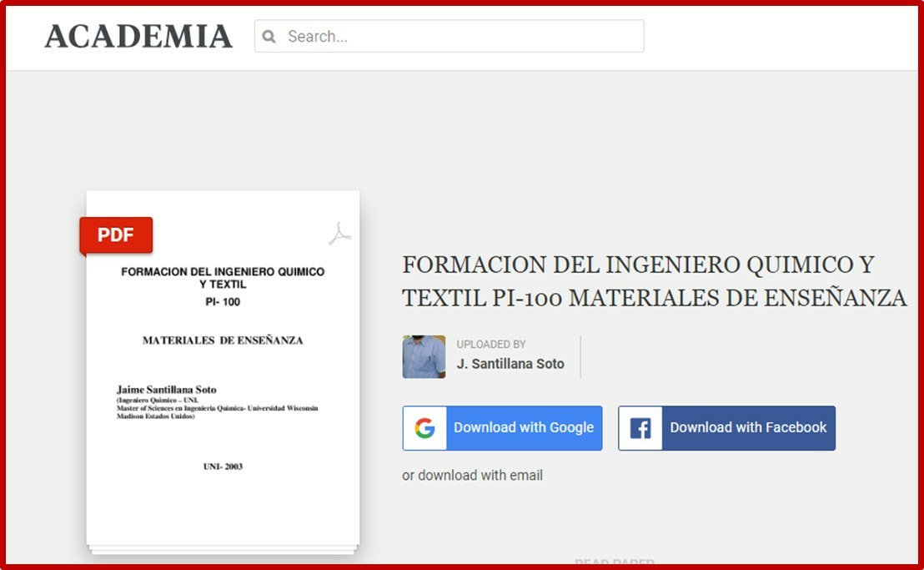
Task: Open J. Santillana Soto's profile
Action: tap(510, 364)
